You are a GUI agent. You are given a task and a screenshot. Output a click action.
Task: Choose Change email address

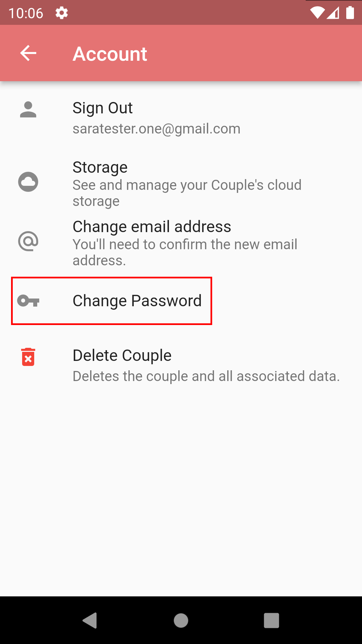tap(152, 227)
